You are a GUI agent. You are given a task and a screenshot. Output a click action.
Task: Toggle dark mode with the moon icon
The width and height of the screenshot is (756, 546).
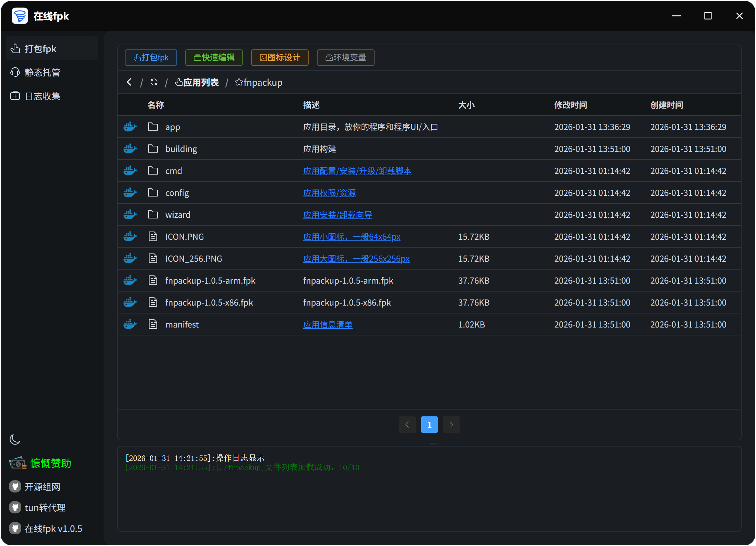15,439
